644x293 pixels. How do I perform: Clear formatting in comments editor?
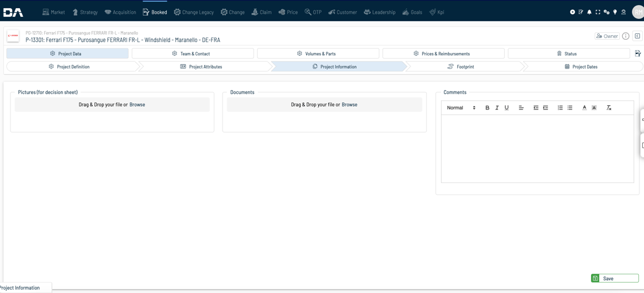(609, 108)
